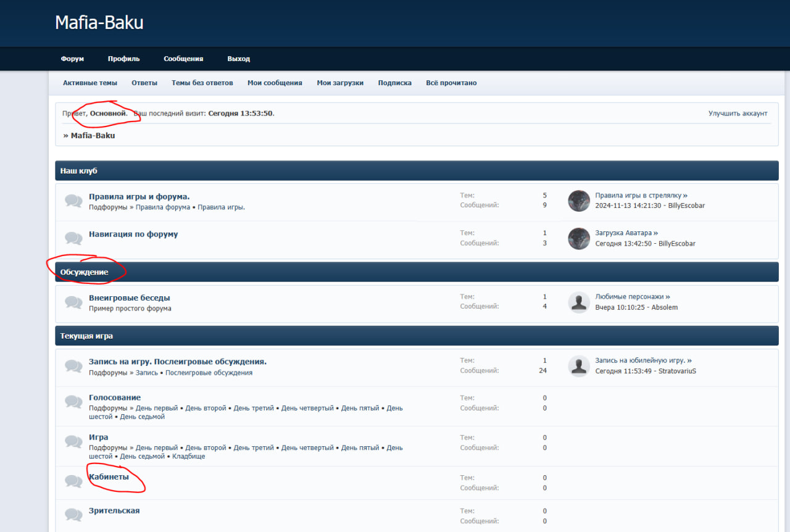
Task: Open Мои сообщения
Action: tap(275, 83)
